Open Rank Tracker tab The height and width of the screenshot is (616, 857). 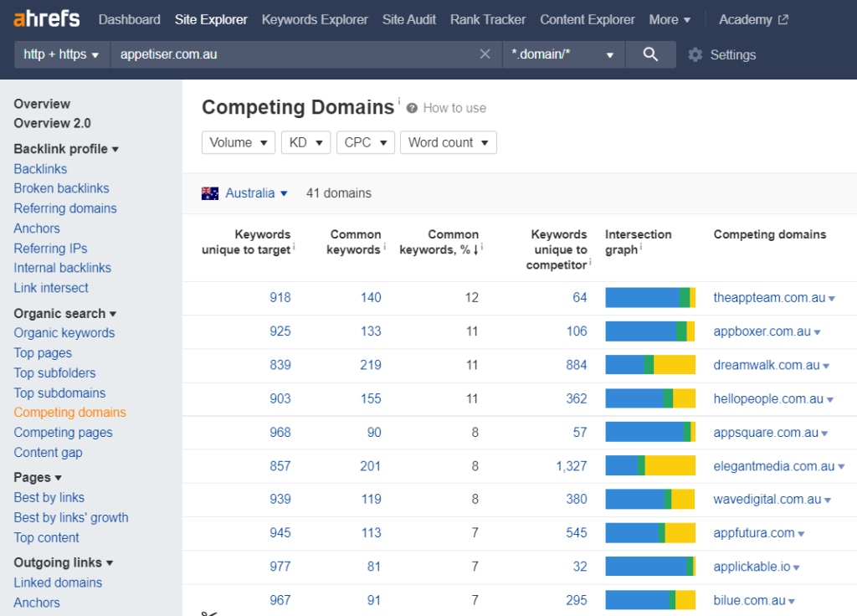pos(488,20)
